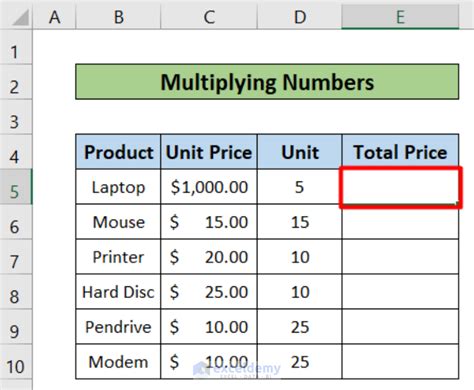The image size is (474, 390).
Task: Select row 7 header
Action: 16,257
